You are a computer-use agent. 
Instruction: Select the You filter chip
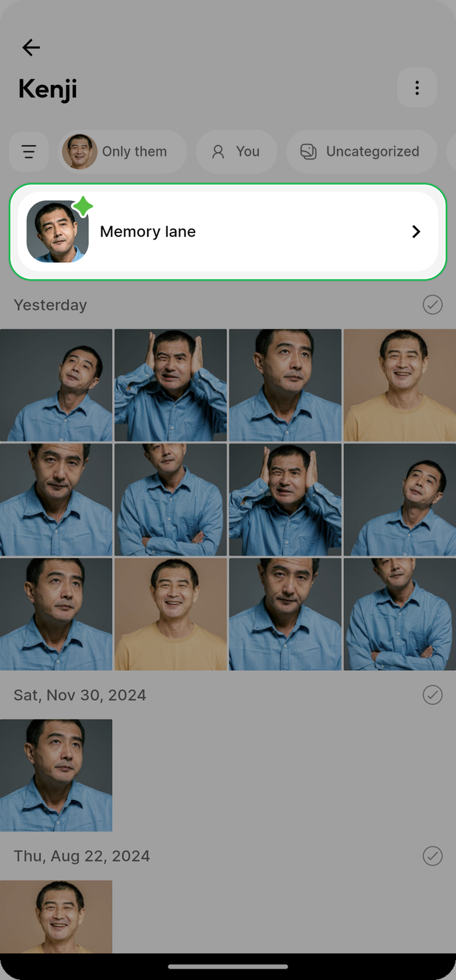tap(236, 151)
